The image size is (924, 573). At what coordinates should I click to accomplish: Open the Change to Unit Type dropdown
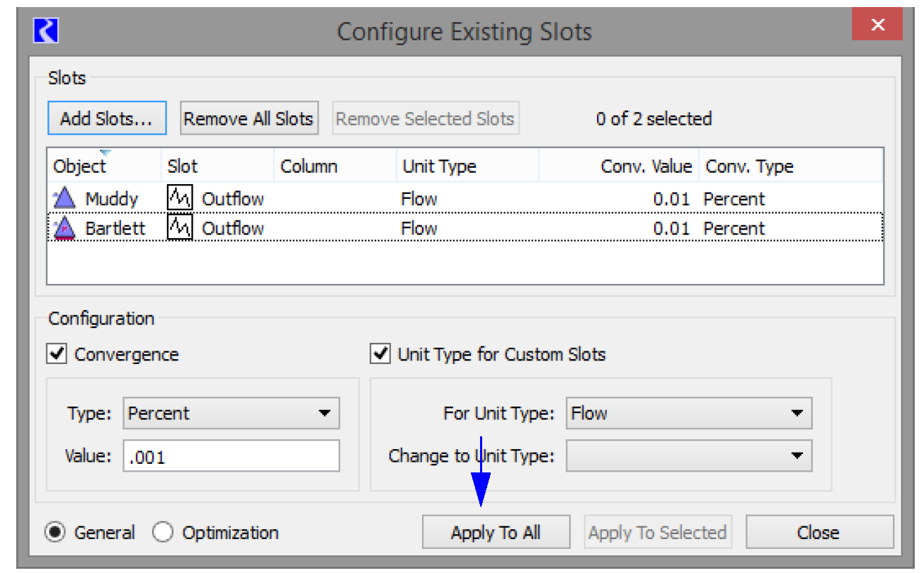[689, 456]
